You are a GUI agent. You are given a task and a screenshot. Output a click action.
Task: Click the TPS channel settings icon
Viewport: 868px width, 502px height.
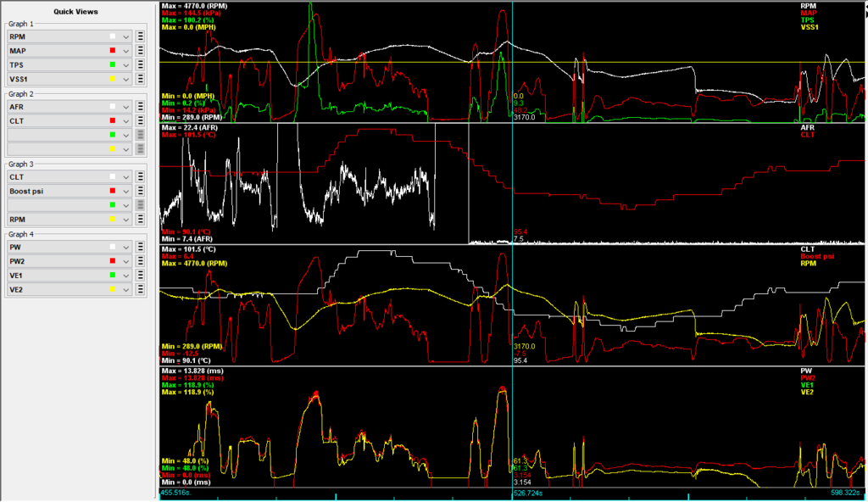pyautogui.click(x=141, y=64)
